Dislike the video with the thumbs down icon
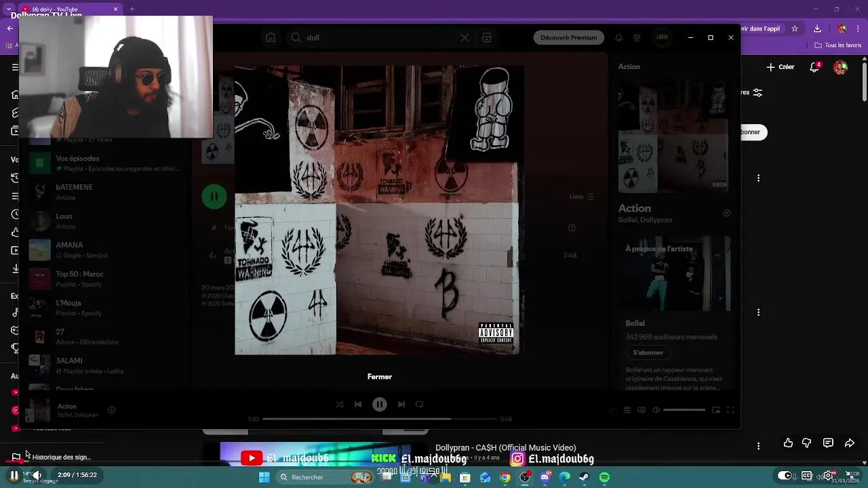Viewport: 868px width, 488px height. [806, 443]
